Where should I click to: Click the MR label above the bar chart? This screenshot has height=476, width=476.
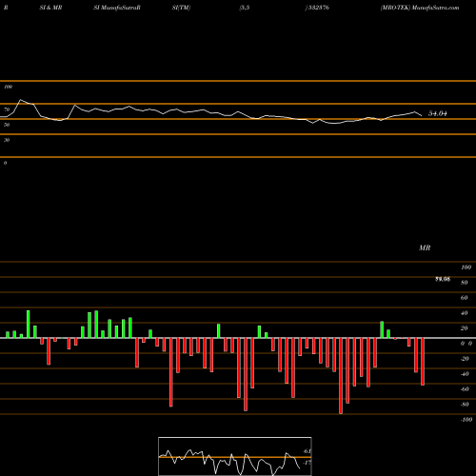(x=425, y=248)
